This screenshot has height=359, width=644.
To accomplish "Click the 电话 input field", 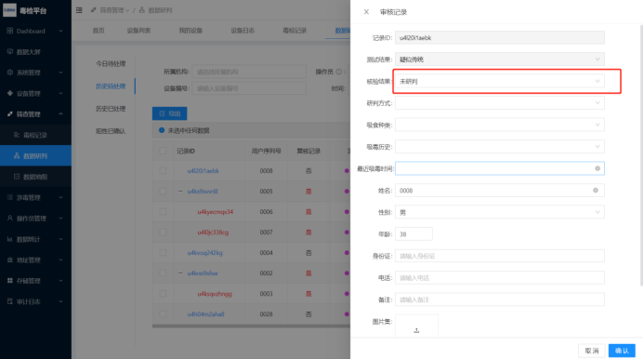I will tap(499, 277).
